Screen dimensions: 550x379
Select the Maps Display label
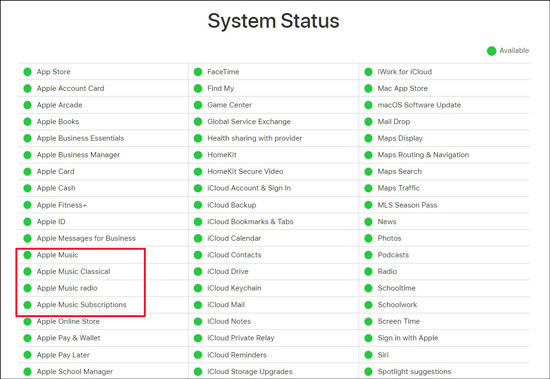click(400, 138)
